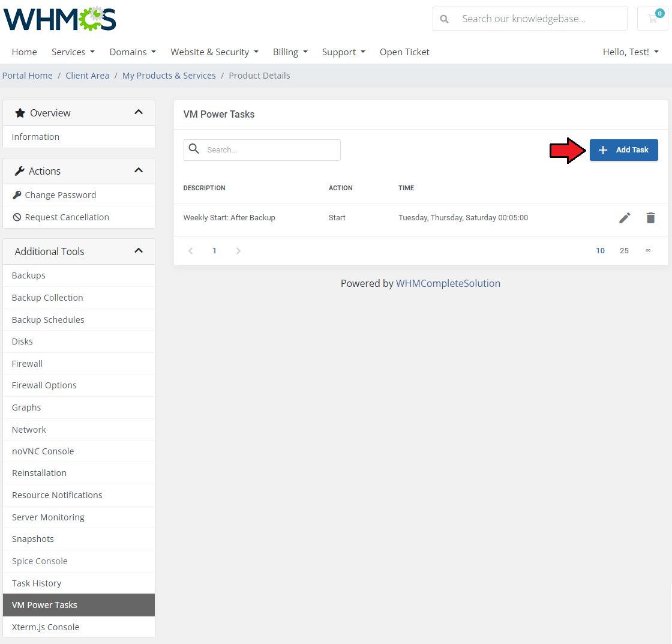Click the WHMCS logo
The image size is (672, 644).
[60, 19]
